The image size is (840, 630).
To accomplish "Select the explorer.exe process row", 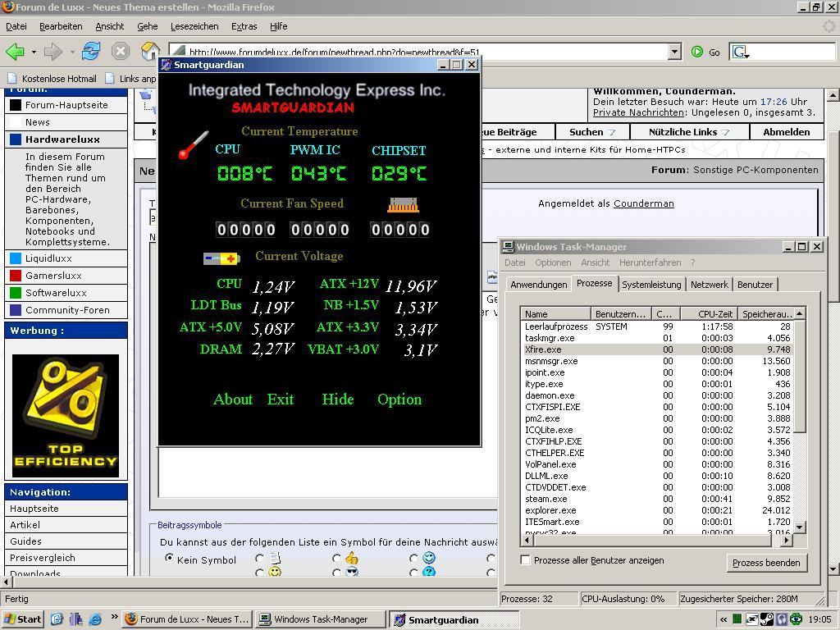I will [658, 510].
